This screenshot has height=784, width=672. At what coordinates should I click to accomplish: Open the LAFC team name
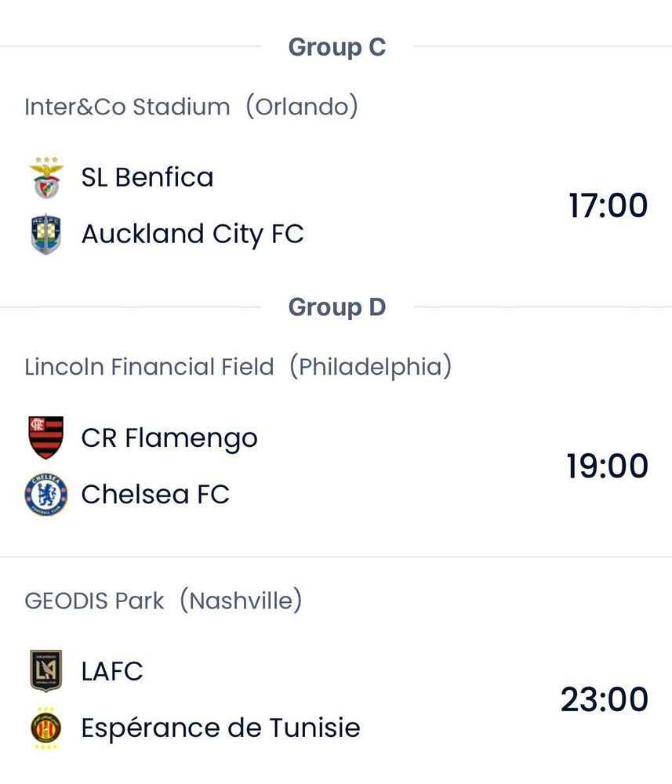pyautogui.click(x=112, y=671)
